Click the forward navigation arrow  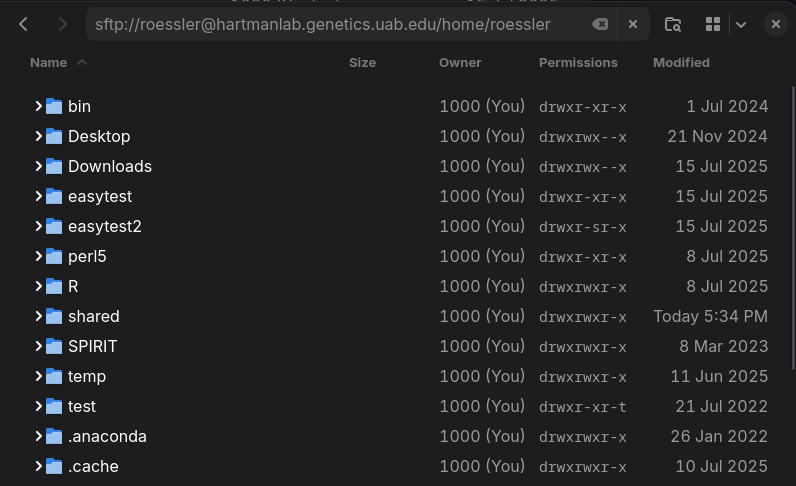(x=62, y=24)
